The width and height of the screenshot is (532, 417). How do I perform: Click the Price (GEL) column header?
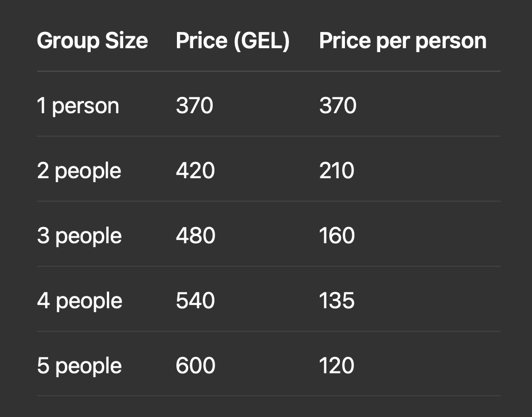[233, 41]
